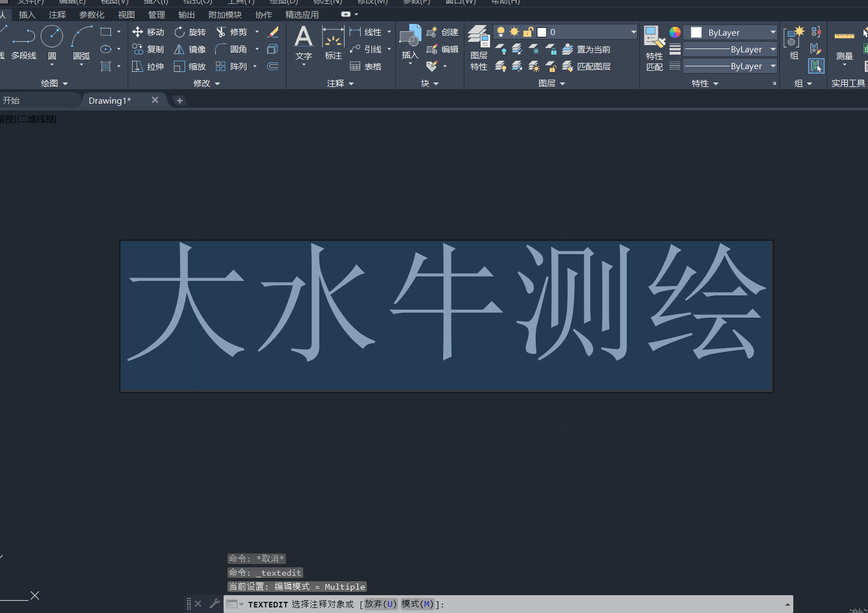Open the layer 0 selector dropdown
868x613 pixels.
[633, 32]
